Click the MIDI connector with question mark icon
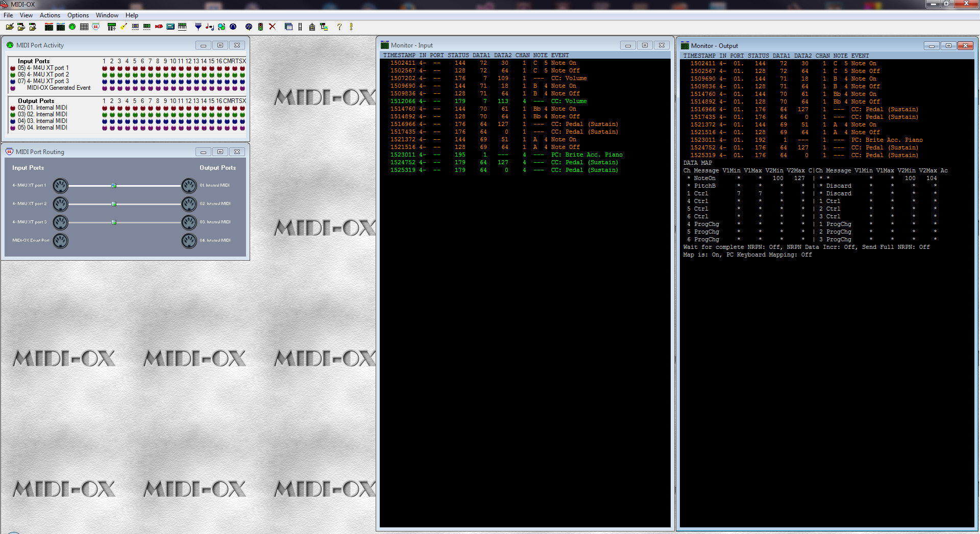Screen dimensions: 980x534 tap(249, 27)
